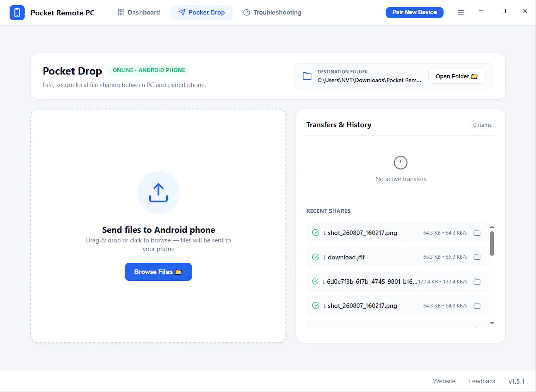Click the recent shares scroll up arrow
The height and width of the screenshot is (392, 536).
tap(492, 227)
